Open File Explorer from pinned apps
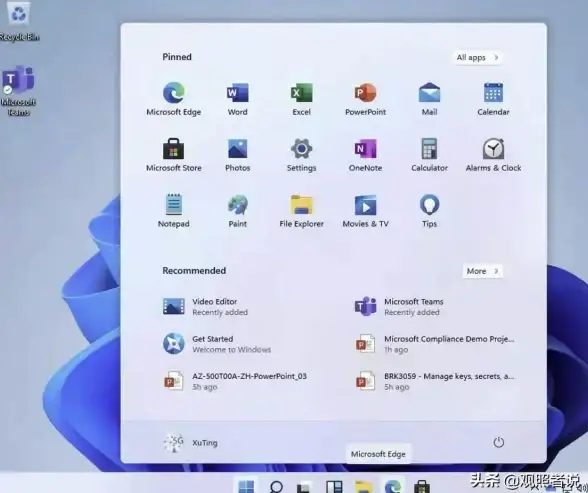Image resolution: width=588 pixels, height=493 pixels. 302,211
